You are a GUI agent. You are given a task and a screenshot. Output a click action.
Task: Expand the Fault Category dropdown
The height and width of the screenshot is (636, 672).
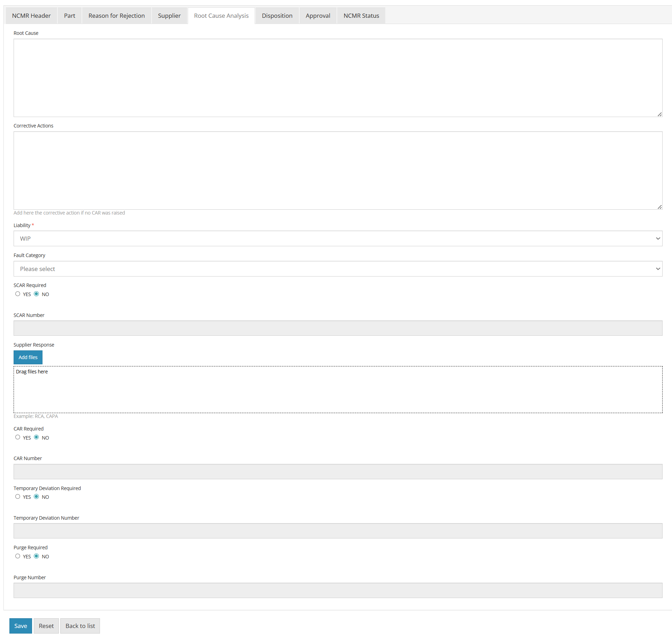pyautogui.click(x=337, y=269)
